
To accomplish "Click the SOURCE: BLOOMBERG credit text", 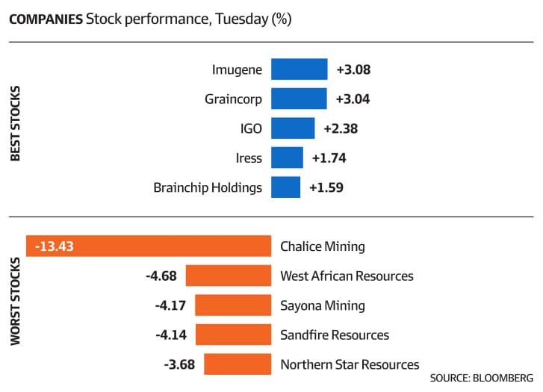I will pyautogui.click(x=481, y=378).
